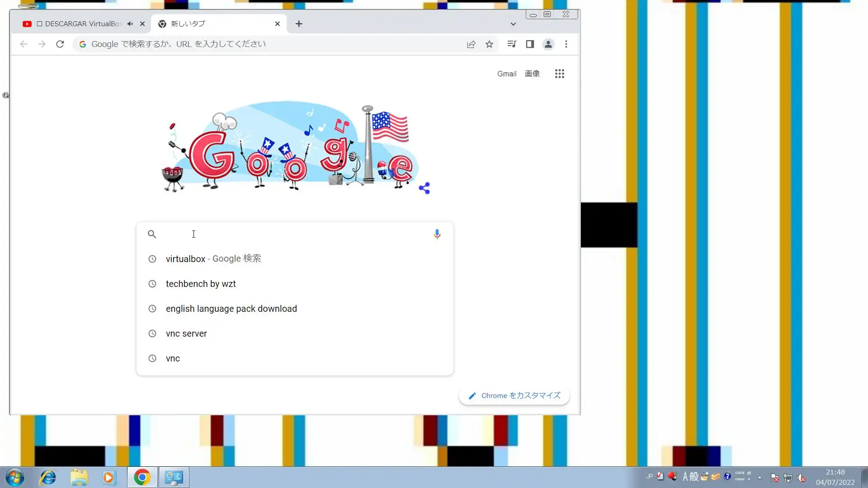This screenshot has width=868, height=488.
Task: Show hidden system tray icons
Action: (x=759, y=477)
